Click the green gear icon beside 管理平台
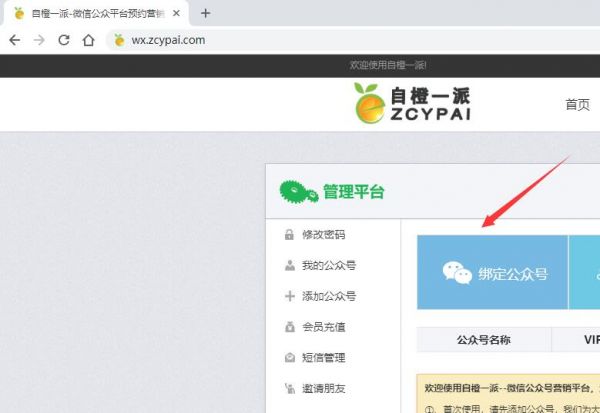The image size is (600, 413). pos(297,191)
